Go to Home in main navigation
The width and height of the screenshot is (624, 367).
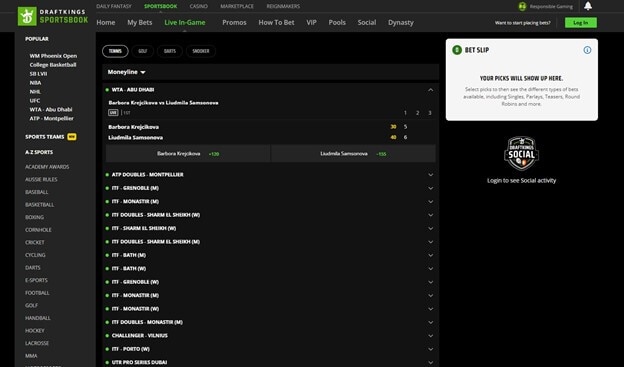pos(105,23)
